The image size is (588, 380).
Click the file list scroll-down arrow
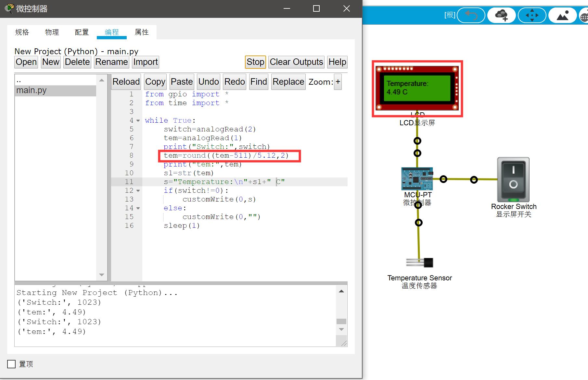coord(102,275)
